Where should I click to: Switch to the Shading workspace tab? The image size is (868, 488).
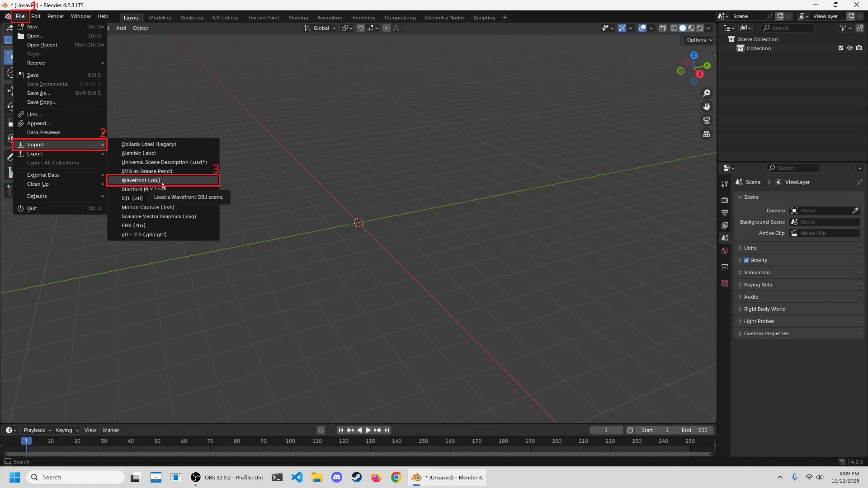(x=298, y=18)
